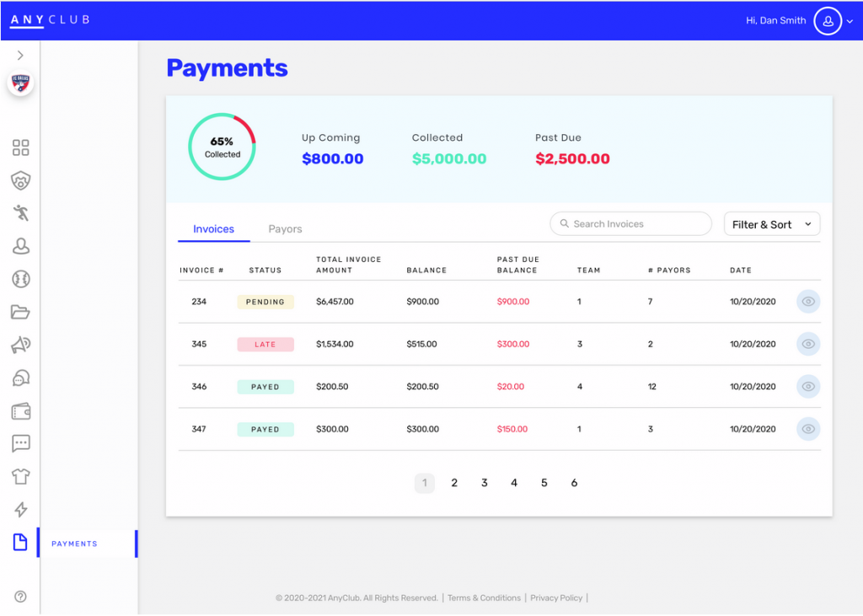
Task: Click the TEAM column header
Action: click(x=588, y=271)
